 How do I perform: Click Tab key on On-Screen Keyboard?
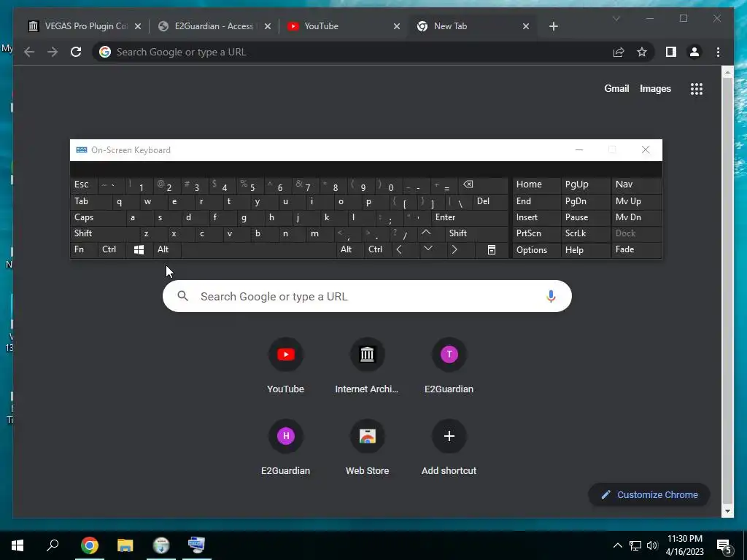(x=91, y=201)
